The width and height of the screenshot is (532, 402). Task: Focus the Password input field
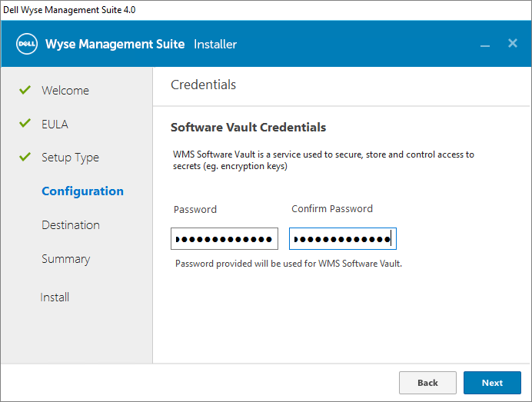224,239
